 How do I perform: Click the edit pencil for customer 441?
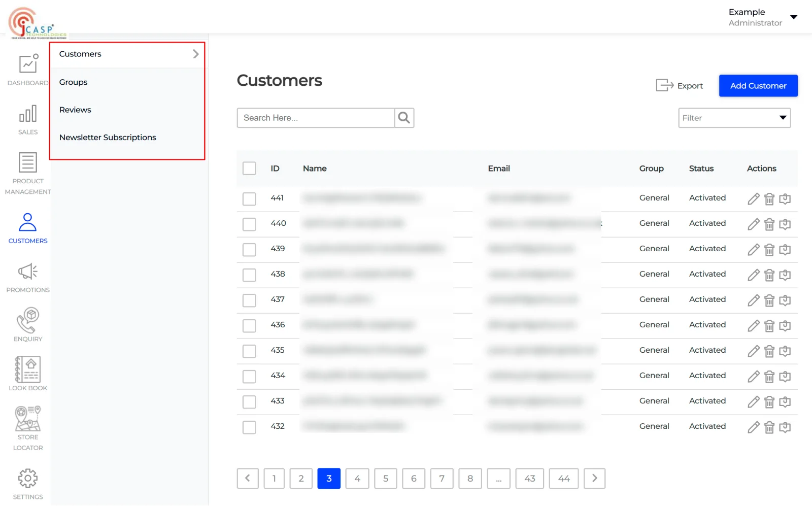[754, 199]
